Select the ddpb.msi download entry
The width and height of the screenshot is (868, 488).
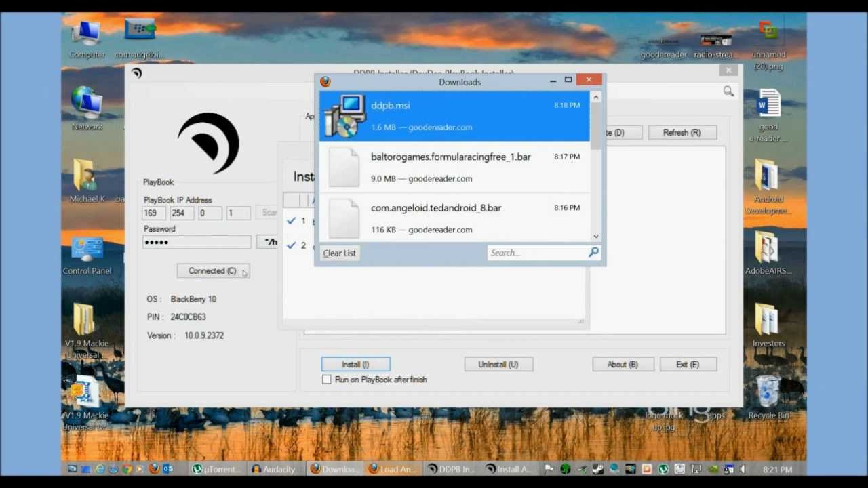tap(454, 116)
